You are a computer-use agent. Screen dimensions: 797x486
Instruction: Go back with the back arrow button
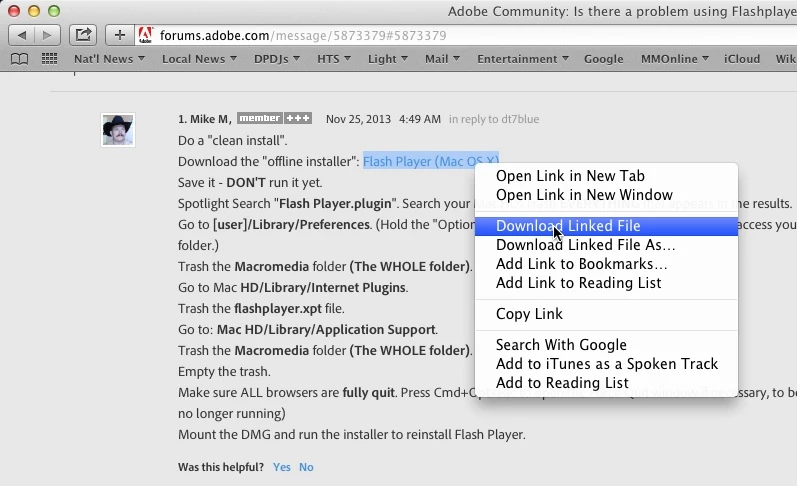22,35
